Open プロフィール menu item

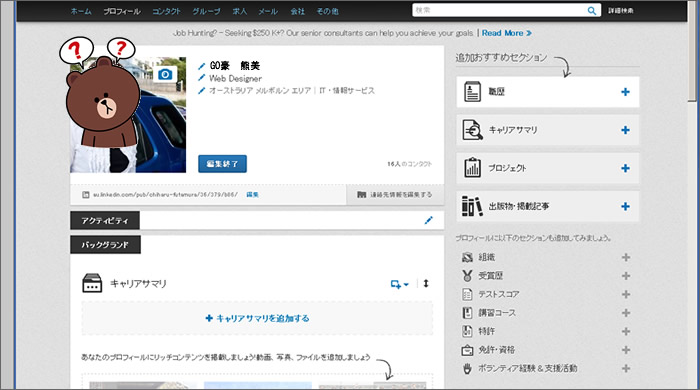122,12
